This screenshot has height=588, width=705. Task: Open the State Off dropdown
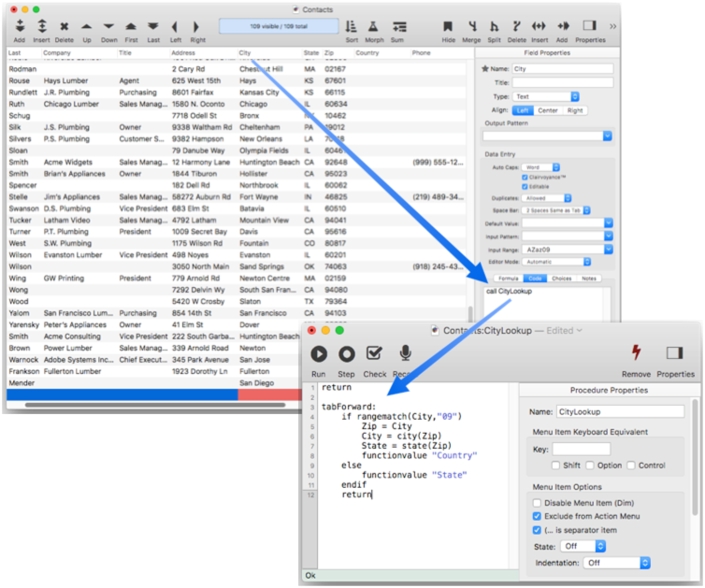tap(583, 546)
